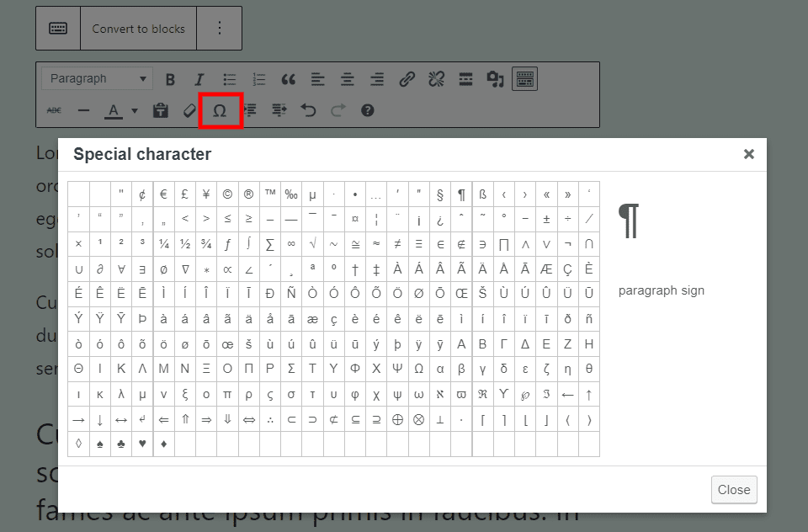Click the highlighted Omega special character icon
This screenshot has width=808, height=532.
(x=221, y=110)
